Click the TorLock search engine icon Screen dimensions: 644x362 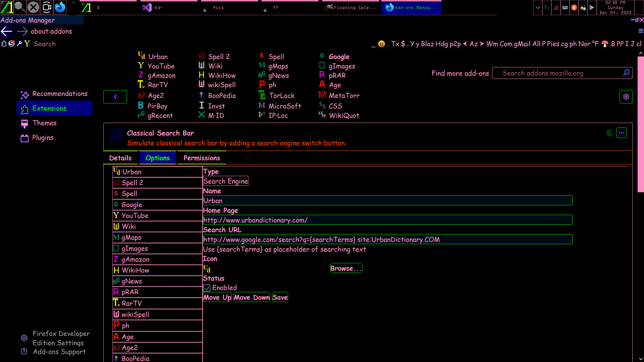click(261, 95)
